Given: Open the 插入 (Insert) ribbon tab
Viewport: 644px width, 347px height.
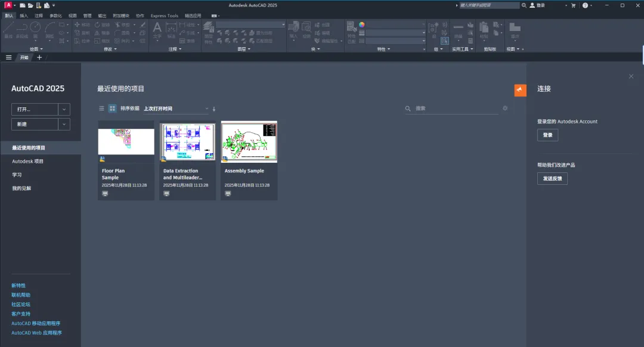Looking at the screenshot, I should point(24,16).
